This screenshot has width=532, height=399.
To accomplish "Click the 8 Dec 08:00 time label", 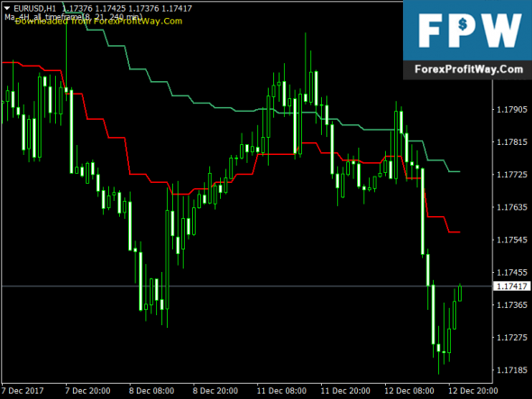I will pos(151,391).
